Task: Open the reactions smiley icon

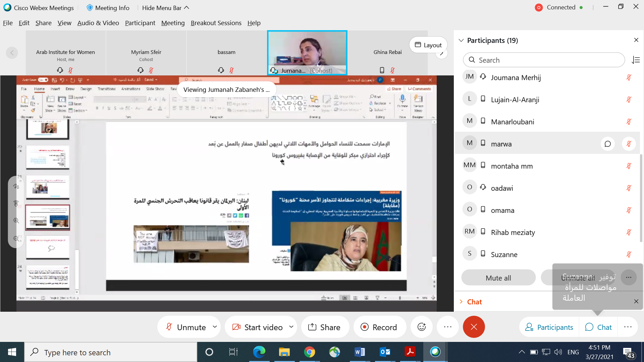Action: click(x=422, y=327)
